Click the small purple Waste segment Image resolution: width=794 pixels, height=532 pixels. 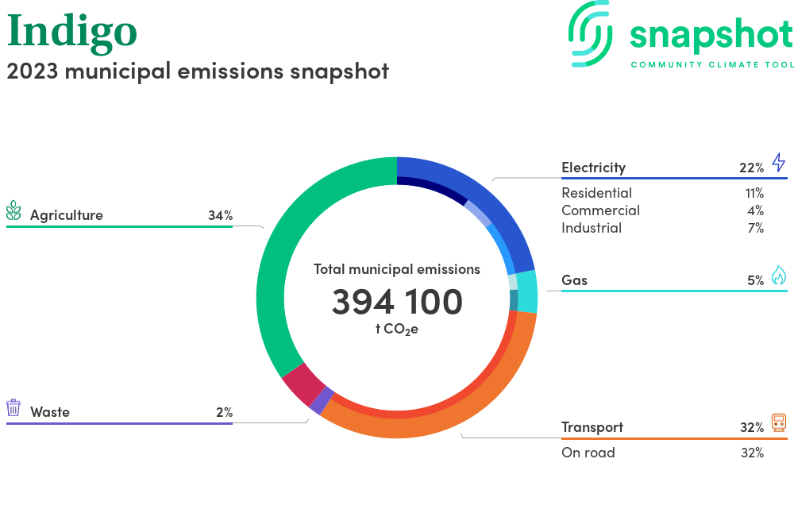(x=321, y=401)
